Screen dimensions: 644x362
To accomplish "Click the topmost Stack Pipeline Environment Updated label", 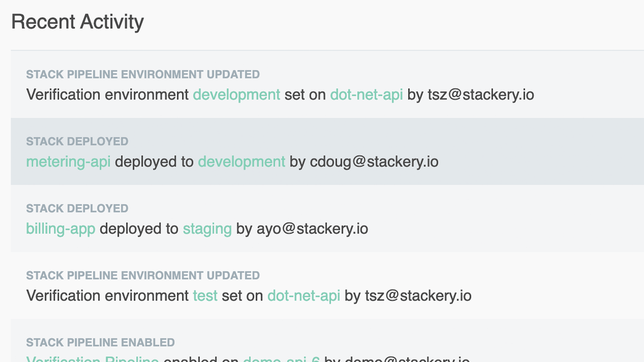I will point(143,74).
